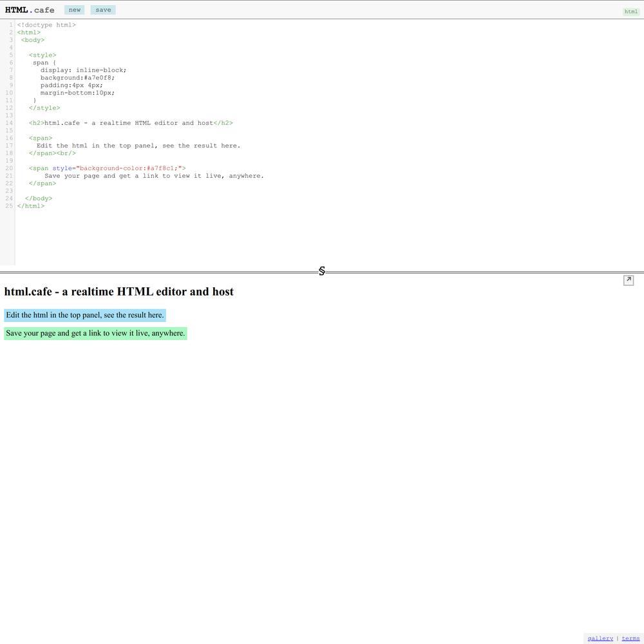Open the gallery link
The height and width of the screenshot is (644, 644).
coord(600,638)
